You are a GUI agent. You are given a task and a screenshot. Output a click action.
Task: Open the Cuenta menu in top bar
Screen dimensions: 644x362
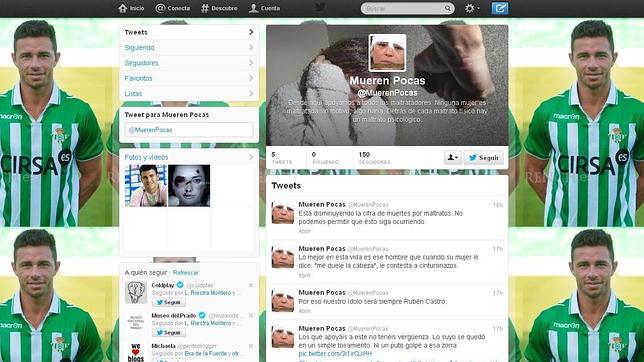264,8
